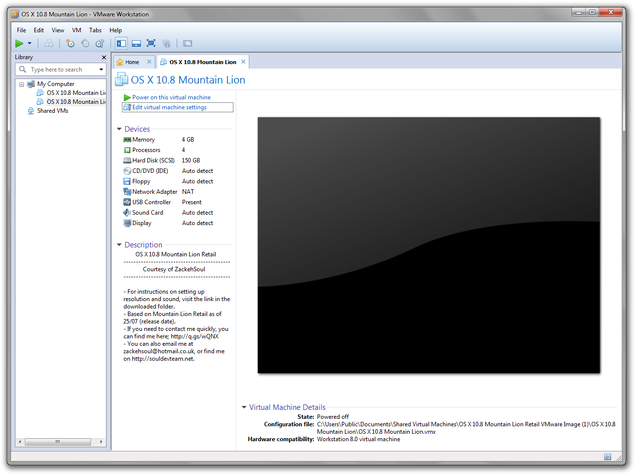
Task: Open the Library search dropdown arrow
Action: coord(101,70)
